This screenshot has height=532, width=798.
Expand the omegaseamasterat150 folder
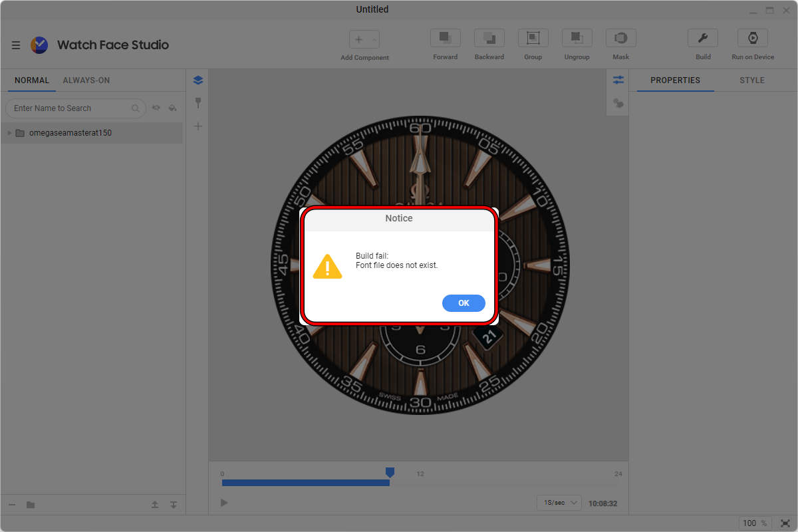[x=9, y=133]
